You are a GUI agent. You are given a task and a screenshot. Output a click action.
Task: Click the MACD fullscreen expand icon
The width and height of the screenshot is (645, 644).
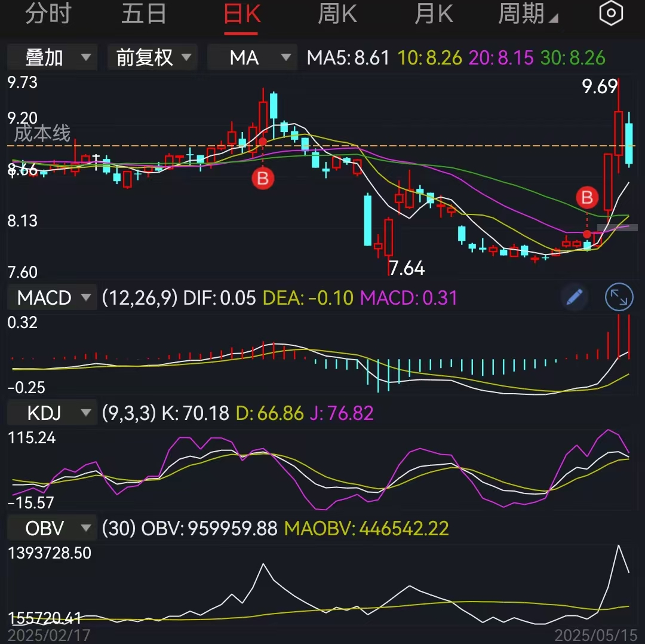619,297
